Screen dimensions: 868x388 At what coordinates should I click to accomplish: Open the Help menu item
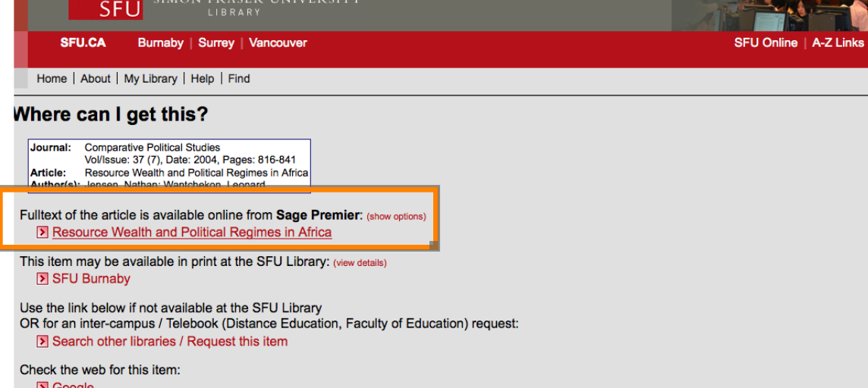coord(202,79)
